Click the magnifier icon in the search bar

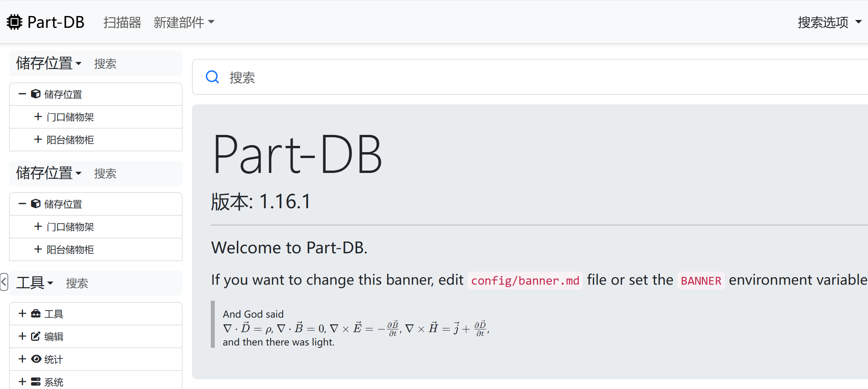[212, 77]
